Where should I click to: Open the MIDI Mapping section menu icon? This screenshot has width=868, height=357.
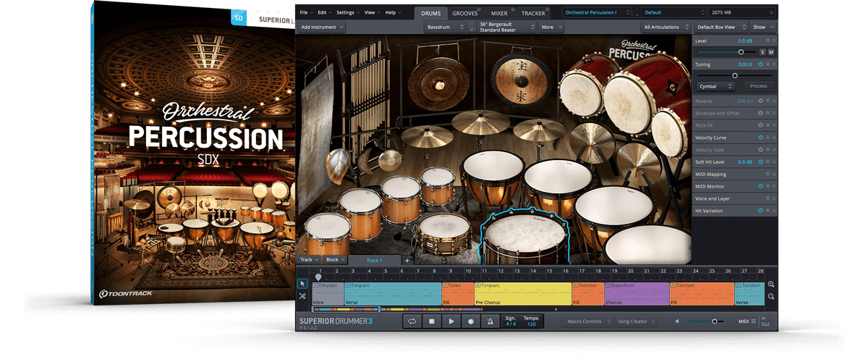[x=767, y=175]
